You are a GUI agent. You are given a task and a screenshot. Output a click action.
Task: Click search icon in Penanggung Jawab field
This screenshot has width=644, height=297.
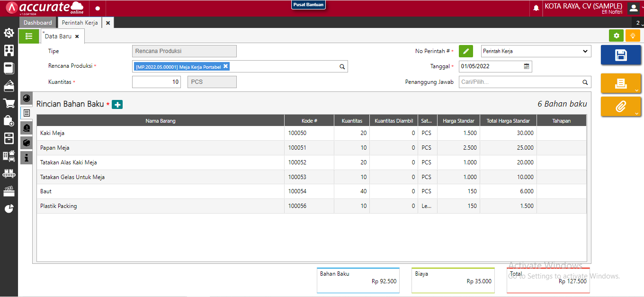[585, 82]
